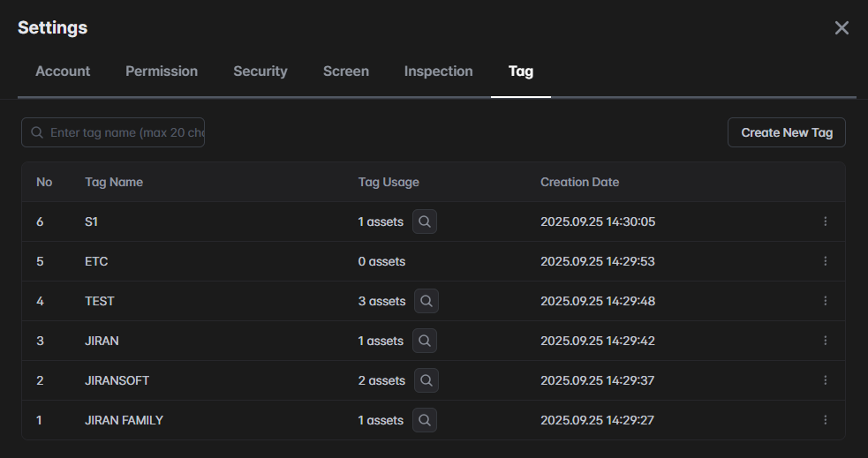
Task: Click magnifier icon in JIRAN FAMILY row
Action: [x=425, y=420]
